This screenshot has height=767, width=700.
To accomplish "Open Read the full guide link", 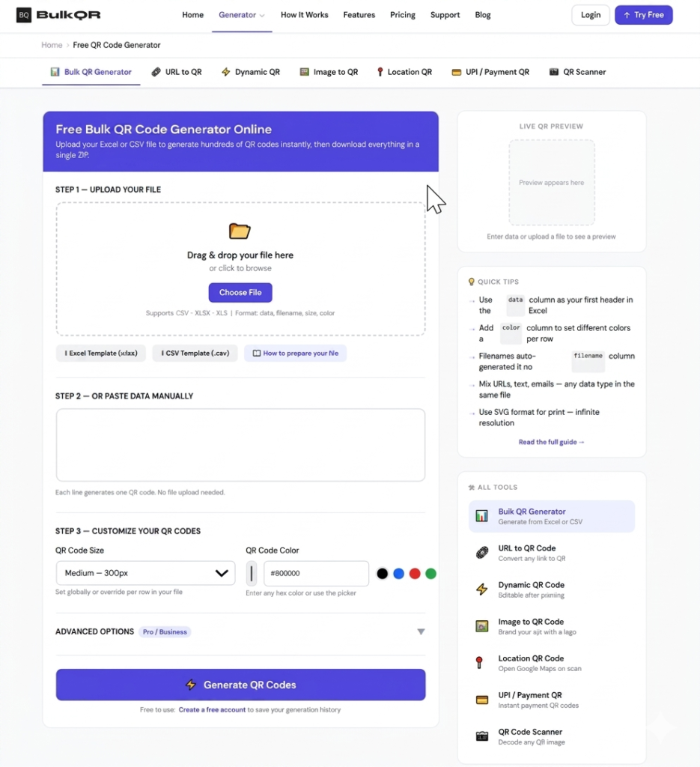I will (x=551, y=442).
